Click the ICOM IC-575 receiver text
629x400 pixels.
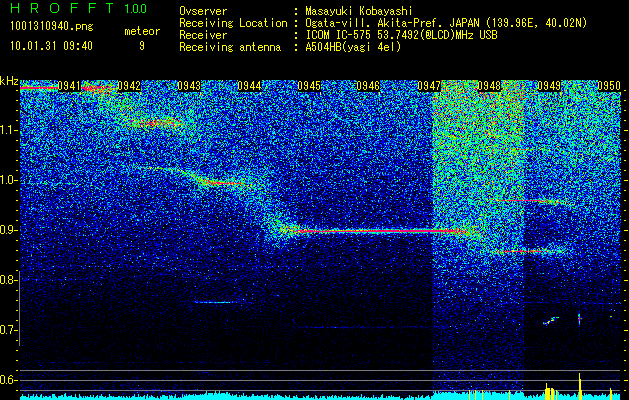click(401, 35)
